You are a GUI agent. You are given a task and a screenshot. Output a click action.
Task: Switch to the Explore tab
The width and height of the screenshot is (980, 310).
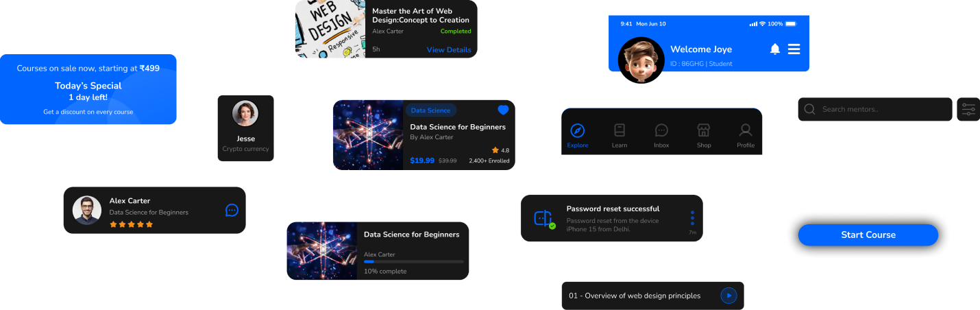578,134
